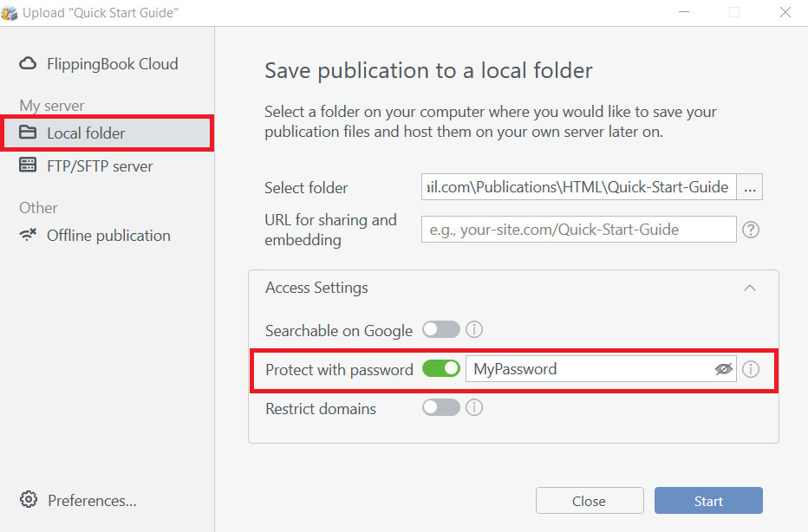Click the Close button
The image size is (808, 532).
tap(590, 501)
